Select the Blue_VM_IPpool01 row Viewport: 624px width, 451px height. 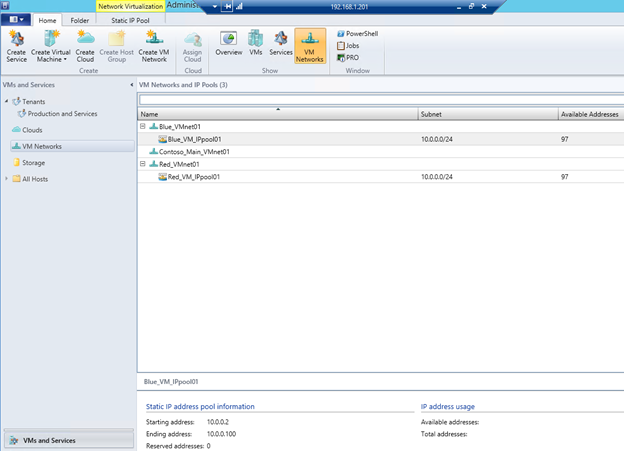[380, 139]
